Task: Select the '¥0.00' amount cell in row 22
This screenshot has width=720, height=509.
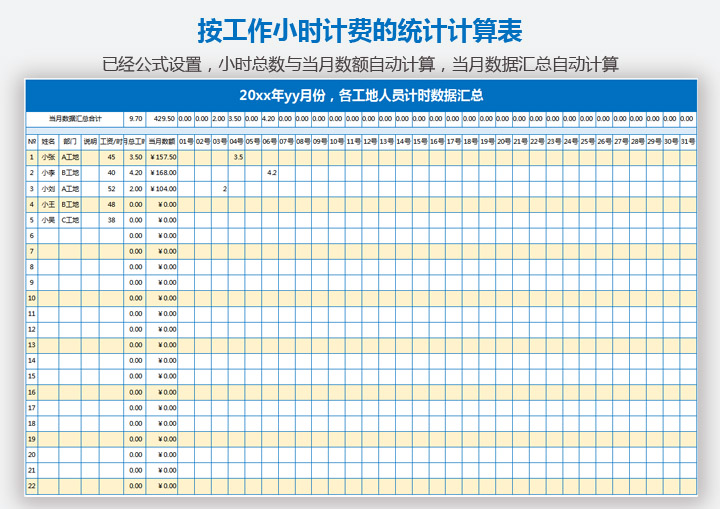Action: tap(162, 486)
